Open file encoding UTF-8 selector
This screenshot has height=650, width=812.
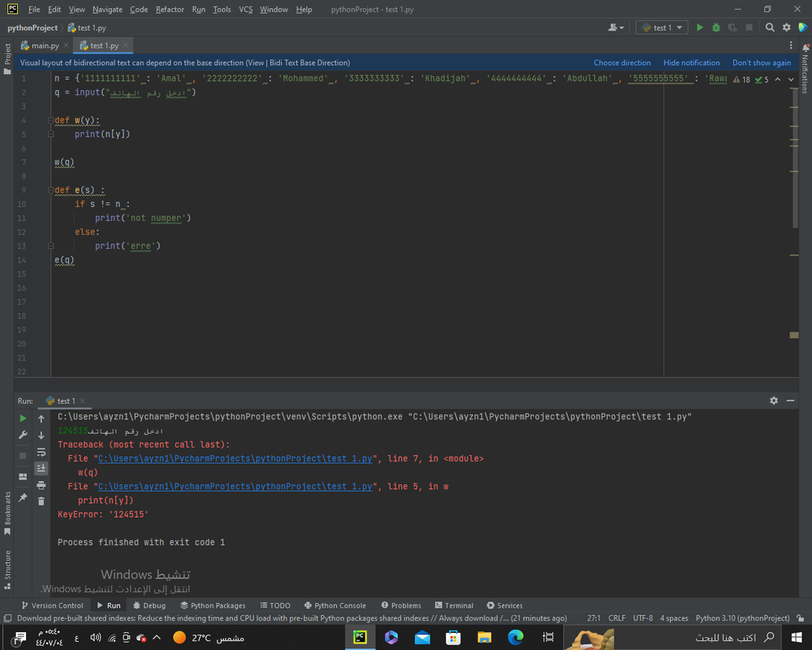tap(642, 617)
